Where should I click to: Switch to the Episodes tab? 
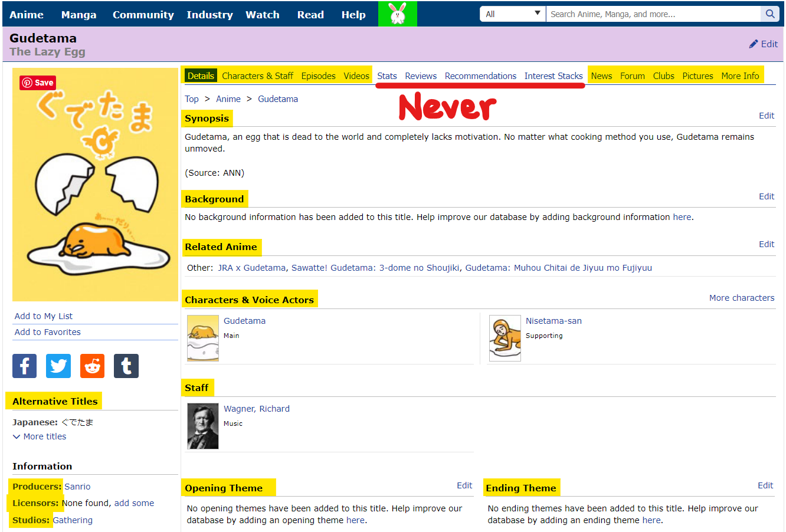tap(318, 75)
